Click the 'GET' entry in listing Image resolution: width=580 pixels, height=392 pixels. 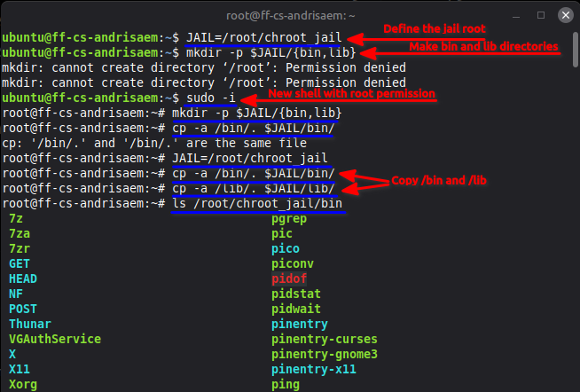click(x=20, y=263)
